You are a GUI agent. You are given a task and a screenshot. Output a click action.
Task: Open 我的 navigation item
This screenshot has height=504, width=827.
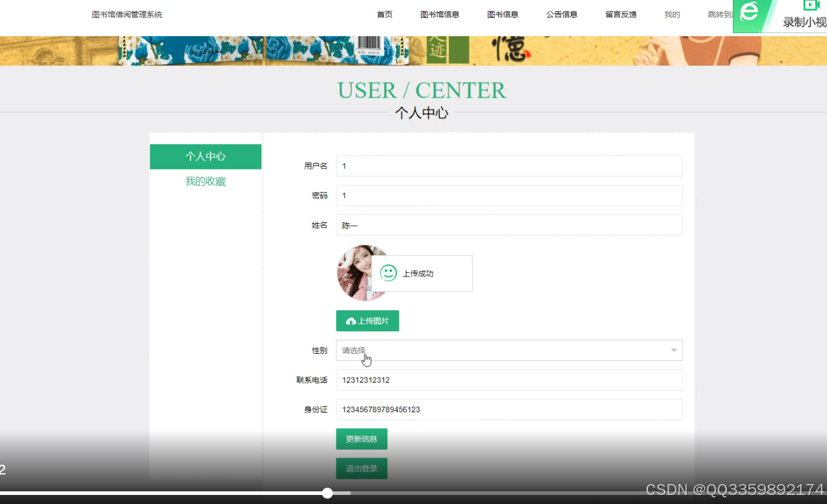point(672,14)
